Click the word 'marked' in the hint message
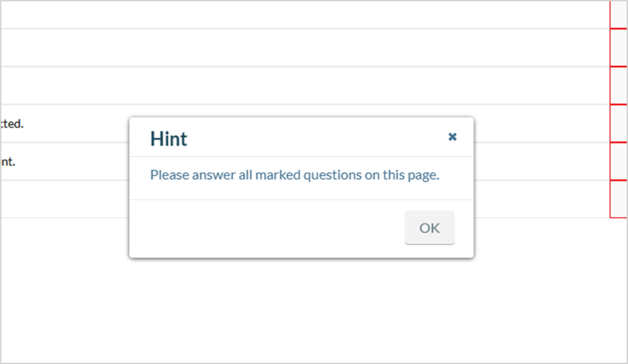Screen dimensions: 628x364 click(x=278, y=175)
